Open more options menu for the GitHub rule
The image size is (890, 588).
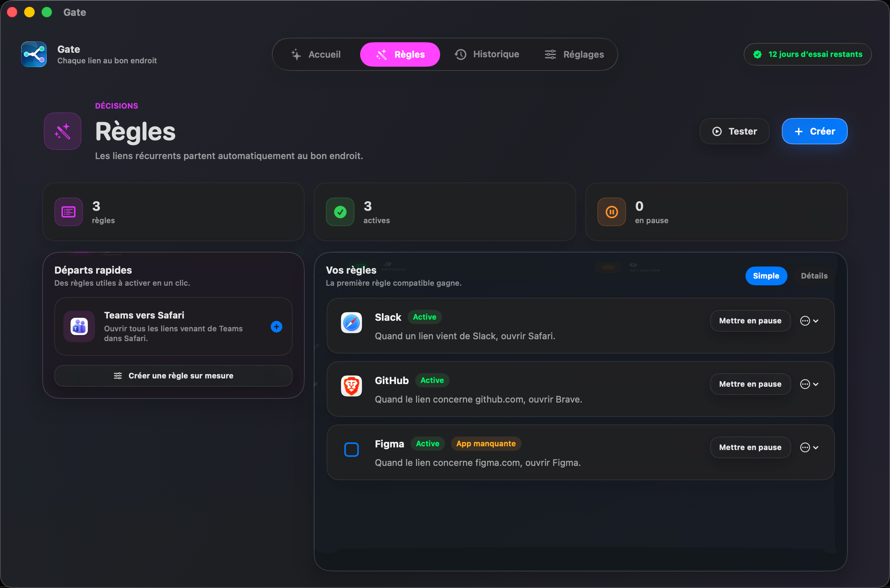coord(809,384)
